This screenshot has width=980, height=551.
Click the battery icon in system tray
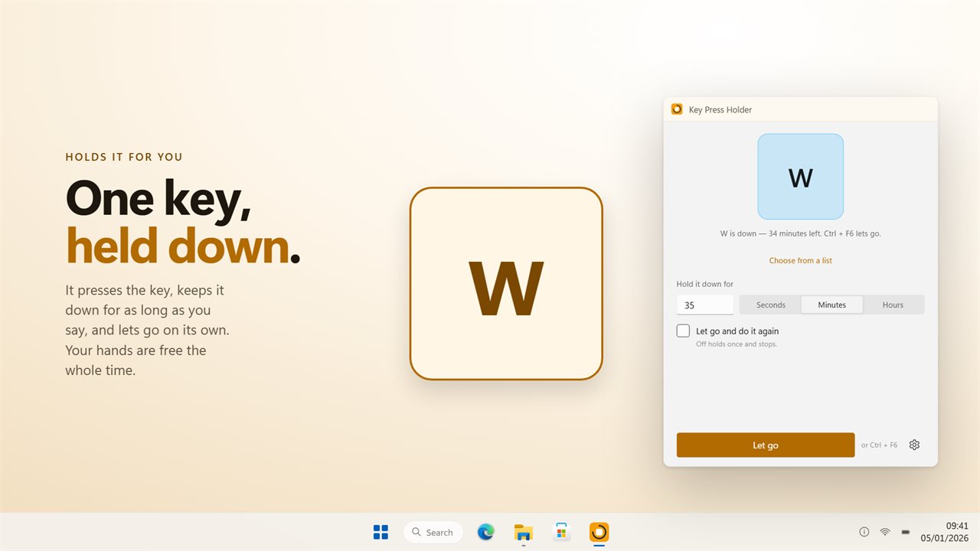(x=906, y=532)
